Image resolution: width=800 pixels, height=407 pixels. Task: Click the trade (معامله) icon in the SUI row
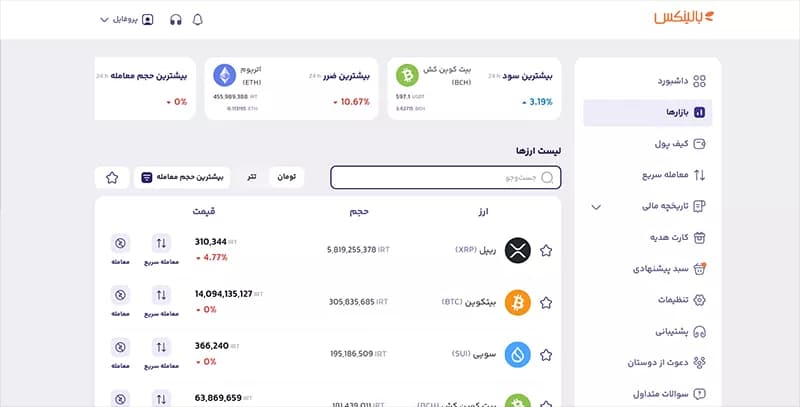pos(121,347)
